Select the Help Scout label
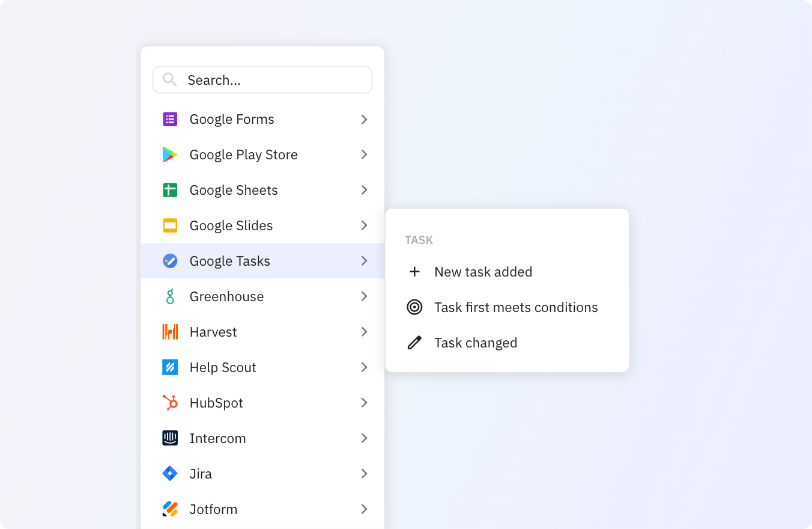This screenshot has height=529, width=812. 223,368
